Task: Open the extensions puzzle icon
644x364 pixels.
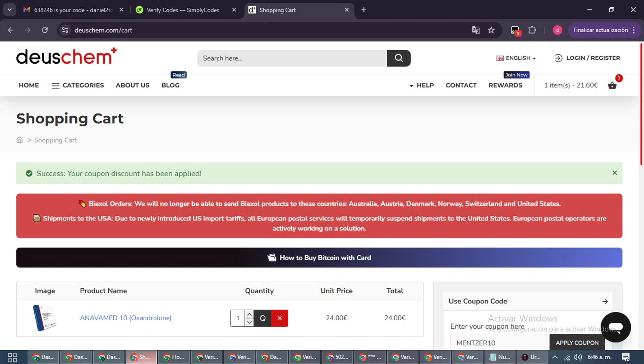Action: point(532,30)
